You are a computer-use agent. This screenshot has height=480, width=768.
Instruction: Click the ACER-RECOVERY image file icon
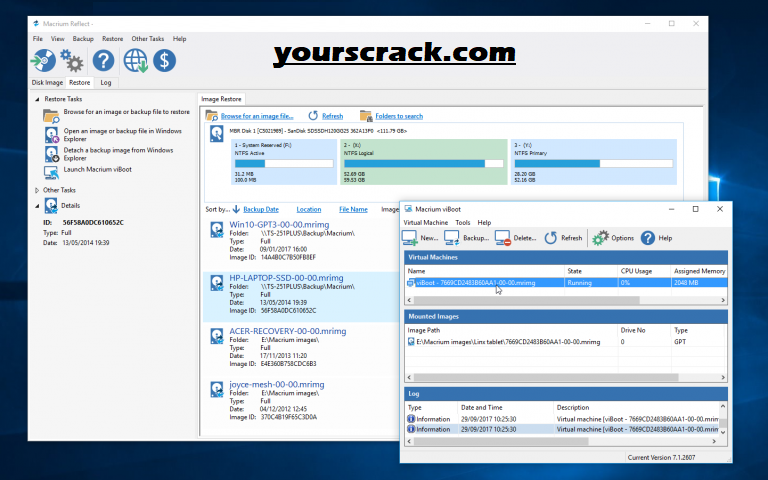[217, 336]
